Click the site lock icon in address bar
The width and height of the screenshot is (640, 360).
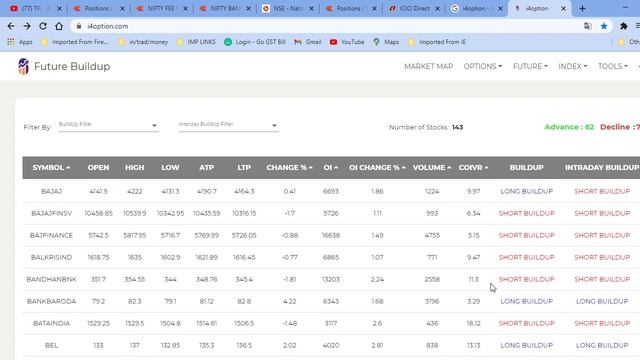(79, 26)
